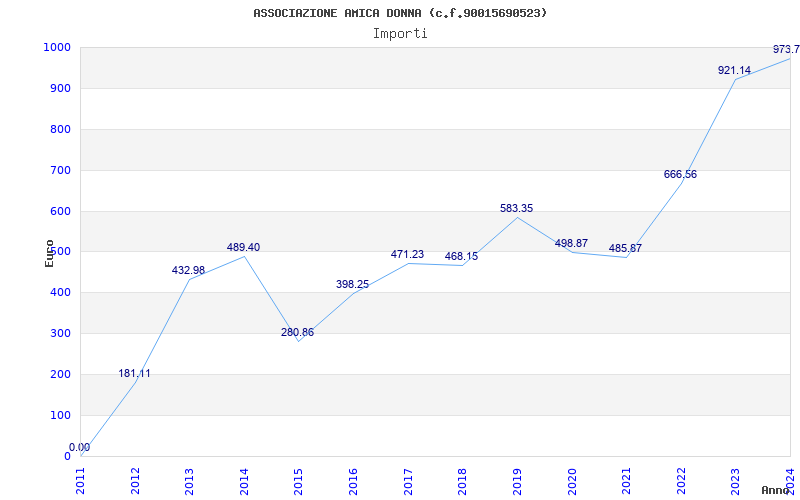Click the 2013 x-axis label
This screenshot has height=500, width=800.
click(190, 481)
